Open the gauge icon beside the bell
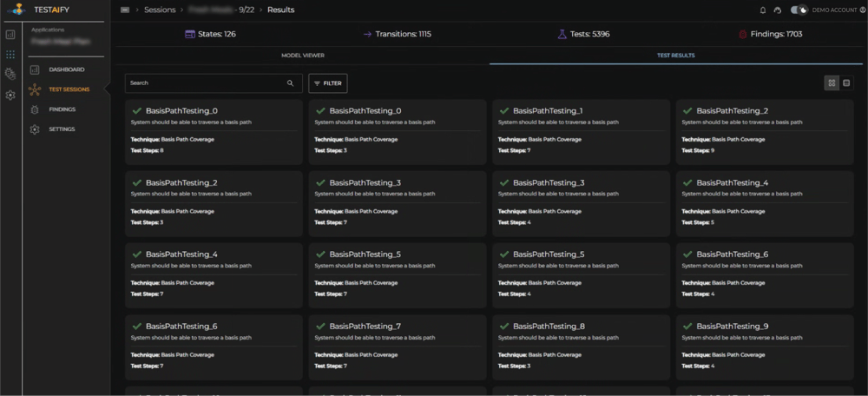The image size is (868, 396). pos(778,10)
